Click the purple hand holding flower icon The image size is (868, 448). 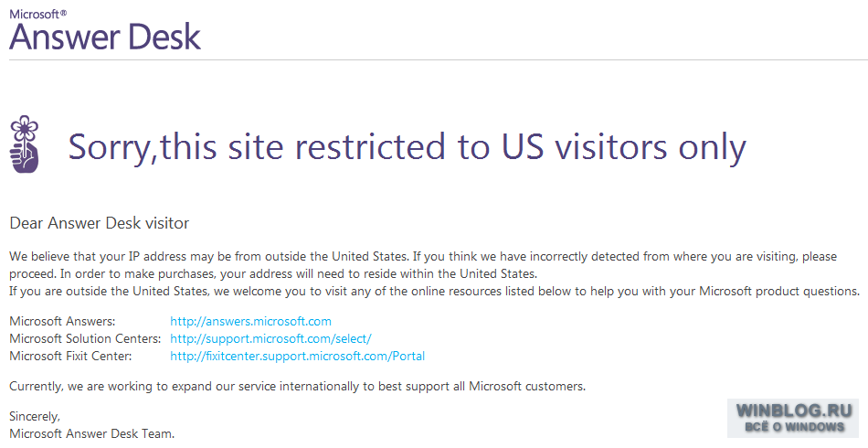pyautogui.click(x=25, y=144)
